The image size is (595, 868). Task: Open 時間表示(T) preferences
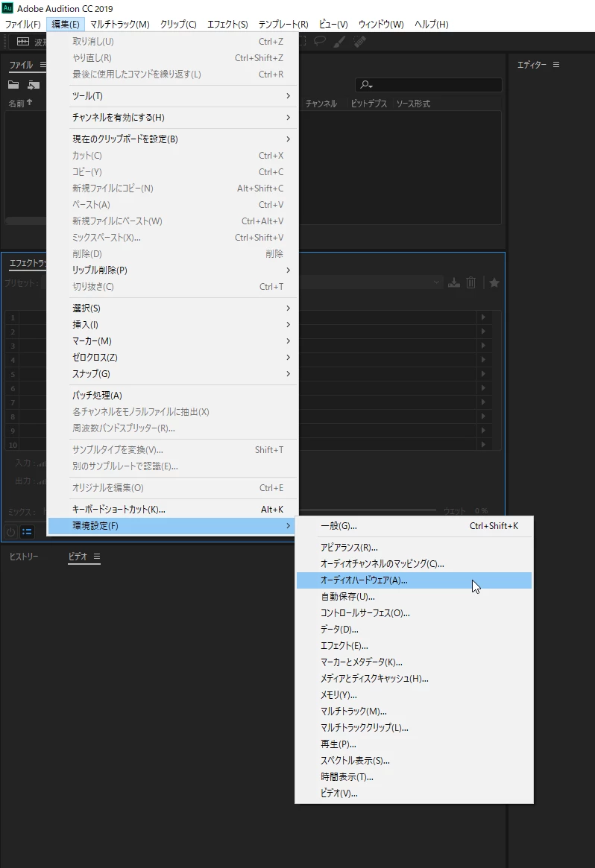[414, 776]
